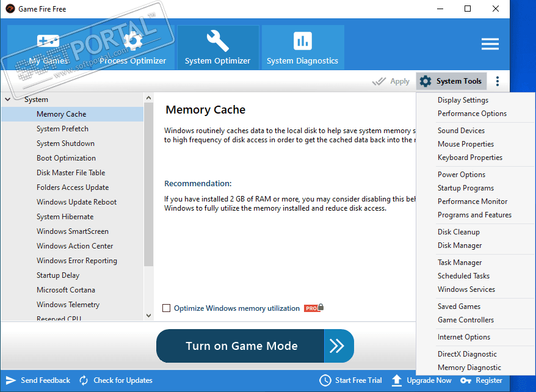Open the Process Optimizer tab

click(132, 48)
